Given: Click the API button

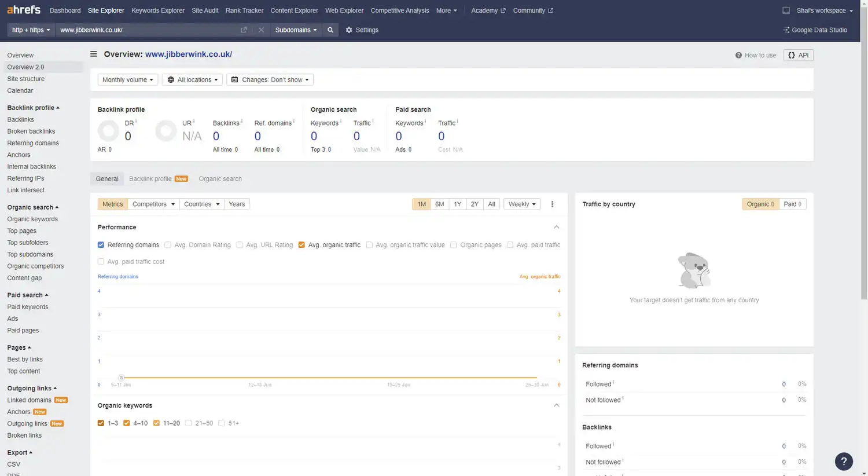Looking at the screenshot, I should (x=799, y=55).
